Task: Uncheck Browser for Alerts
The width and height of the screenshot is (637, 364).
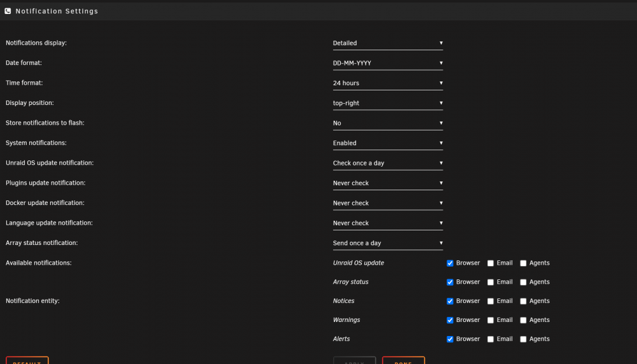Action: (x=450, y=339)
